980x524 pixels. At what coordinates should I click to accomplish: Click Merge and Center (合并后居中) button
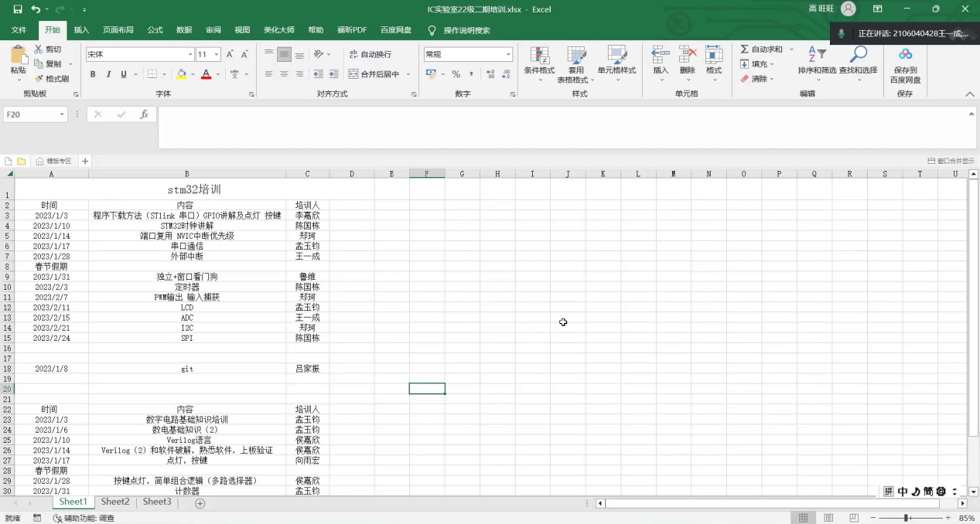pos(374,74)
